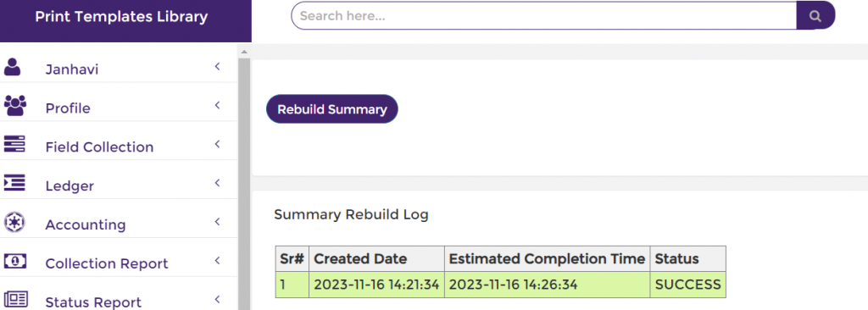Expand the Profile section chevron
868x310 pixels.
pos(218,105)
